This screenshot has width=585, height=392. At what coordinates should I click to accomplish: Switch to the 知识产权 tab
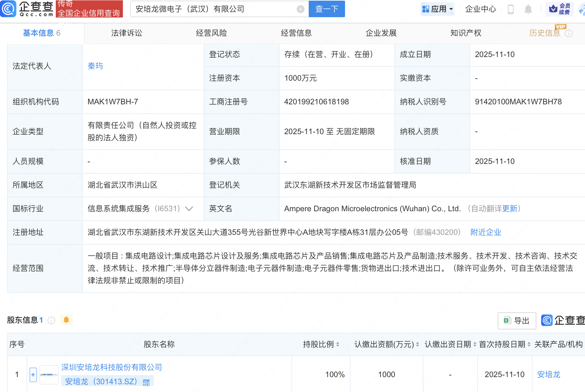[466, 33]
